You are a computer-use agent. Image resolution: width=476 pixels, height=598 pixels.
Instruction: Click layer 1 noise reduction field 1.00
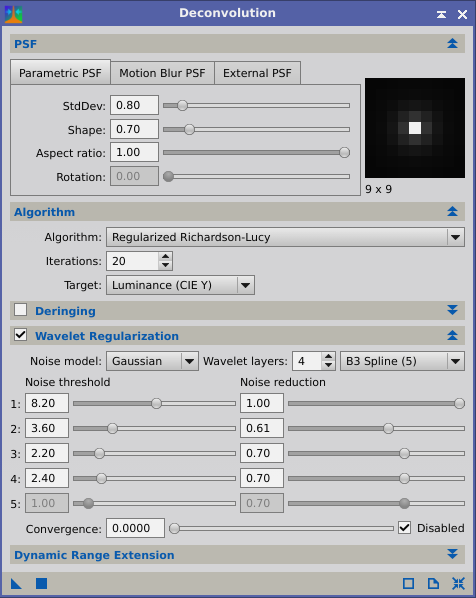[262, 403]
